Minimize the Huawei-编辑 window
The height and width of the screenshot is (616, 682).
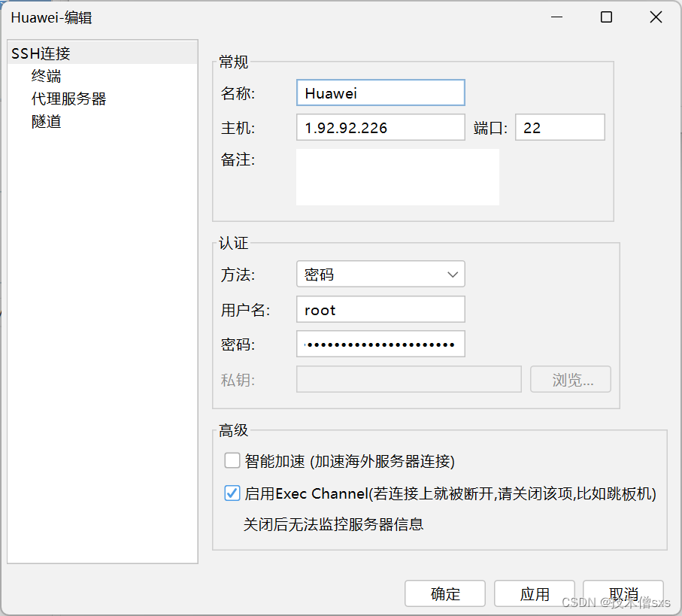pyautogui.click(x=556, y=17)
